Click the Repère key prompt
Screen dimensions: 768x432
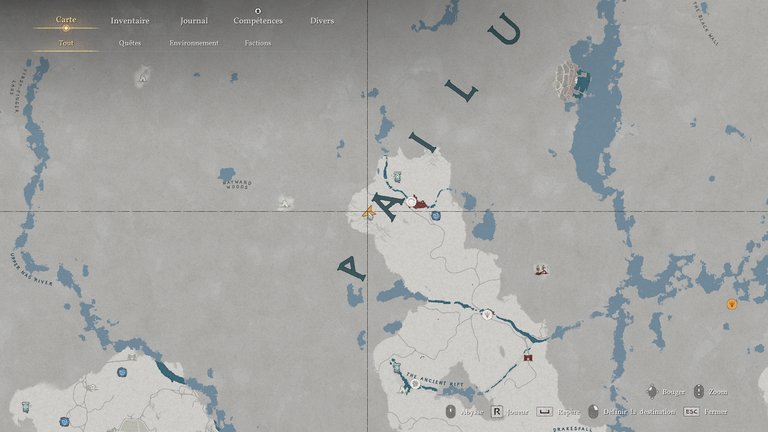click(x=557, y=411)
